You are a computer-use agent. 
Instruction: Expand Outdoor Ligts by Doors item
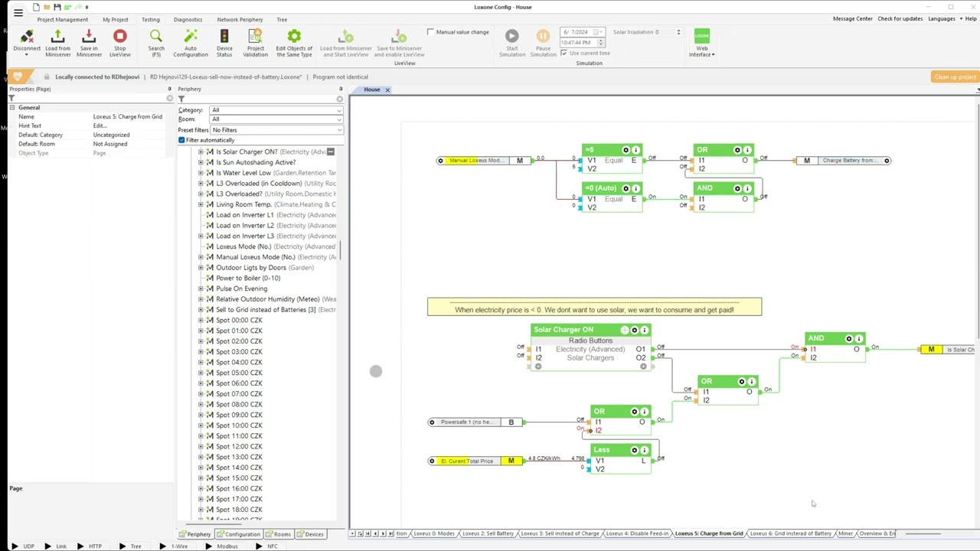pyautogui.click(x=201, y=268)
